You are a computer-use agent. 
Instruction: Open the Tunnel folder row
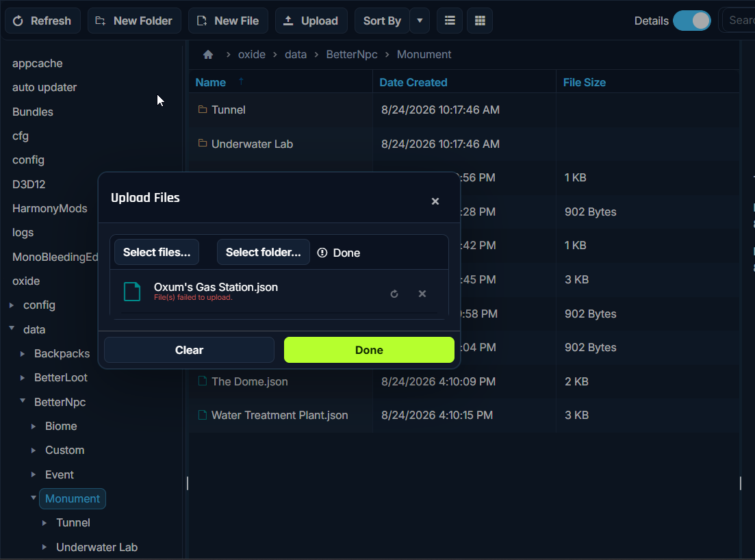pos(463,110)
